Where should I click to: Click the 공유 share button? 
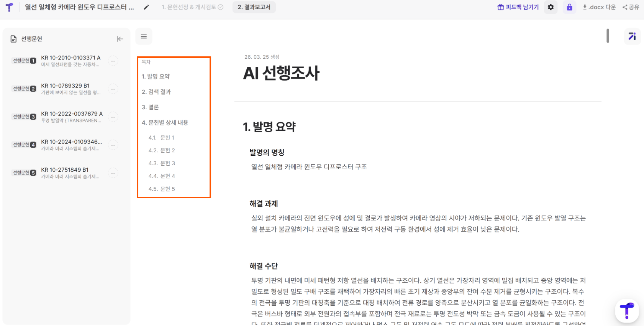tap(631, 7)
